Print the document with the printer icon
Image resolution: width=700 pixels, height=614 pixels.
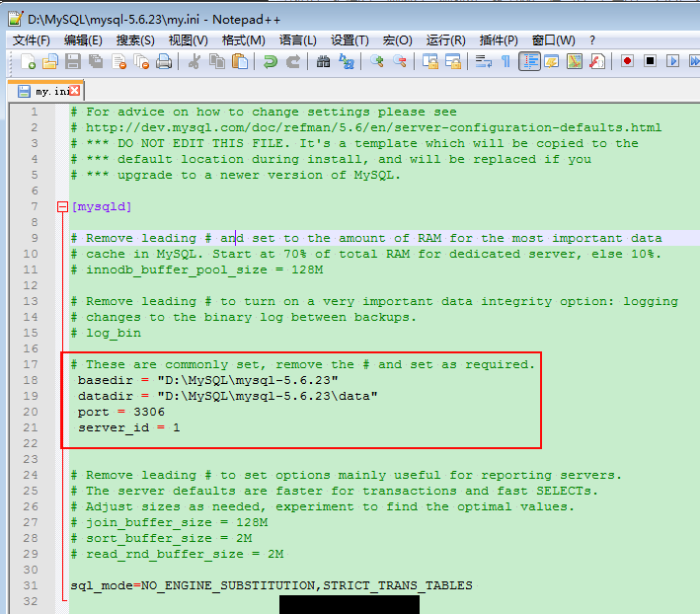[164, 61]
